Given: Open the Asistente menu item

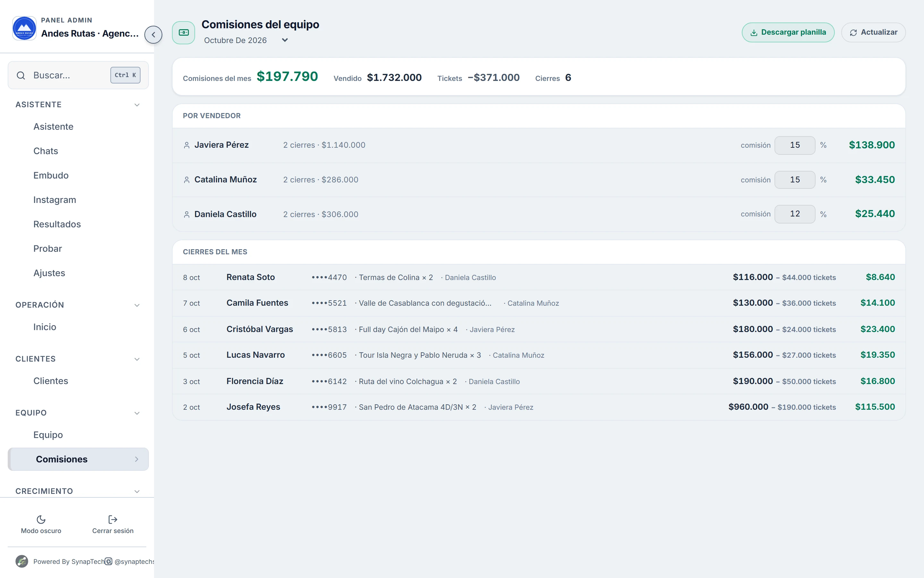Looking at the screenshot, I should point(78,127).
